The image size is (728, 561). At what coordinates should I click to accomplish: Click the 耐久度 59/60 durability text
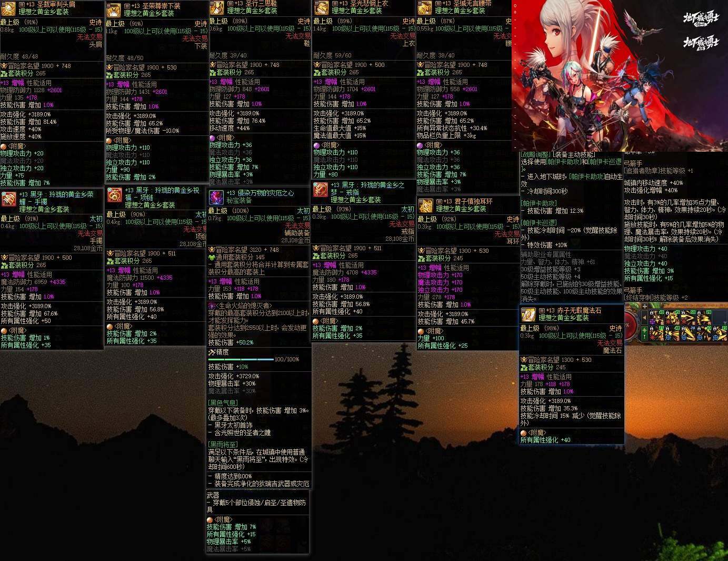(x=333, y=55)
